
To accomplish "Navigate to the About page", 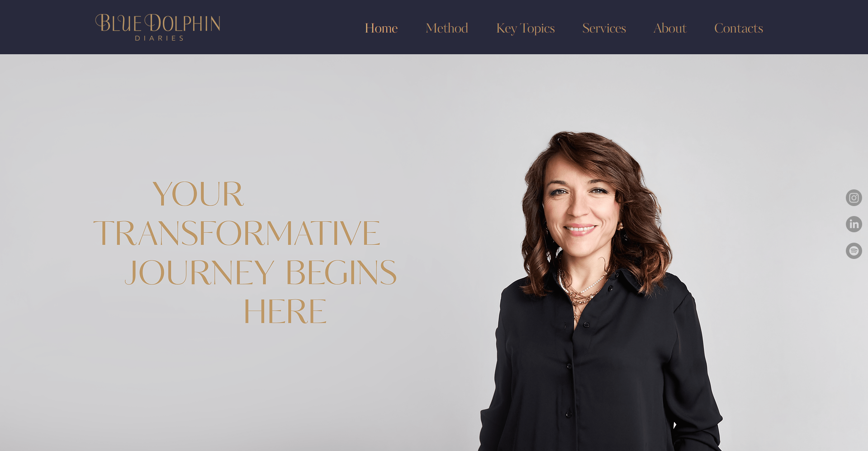I will pos(670,28).
